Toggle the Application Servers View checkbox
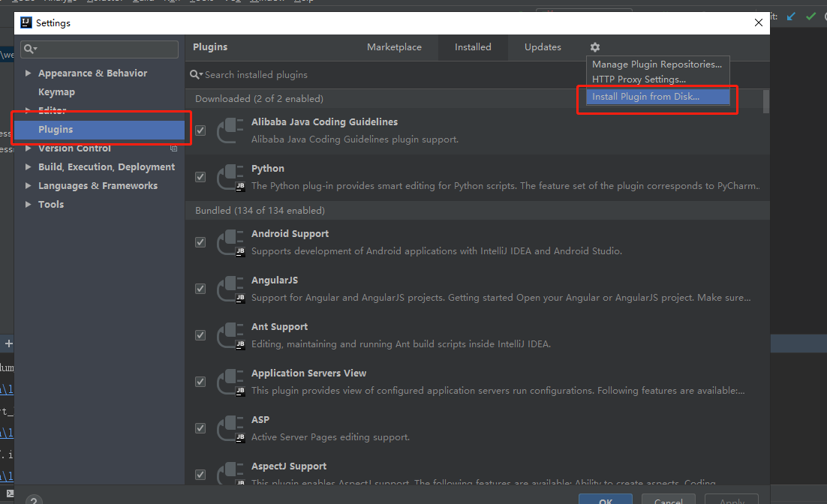The image size is (827, 504). tap(200, 382)
